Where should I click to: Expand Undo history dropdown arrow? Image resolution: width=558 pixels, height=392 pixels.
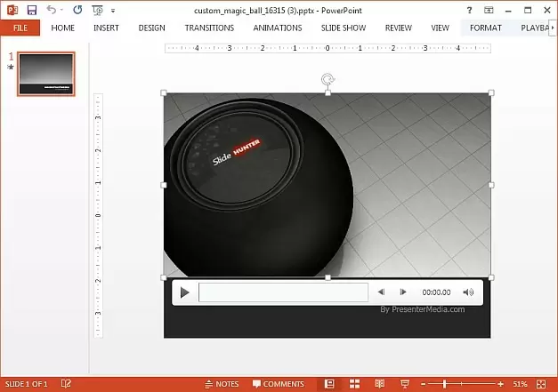pyautogui.click(x=61, y=11)
